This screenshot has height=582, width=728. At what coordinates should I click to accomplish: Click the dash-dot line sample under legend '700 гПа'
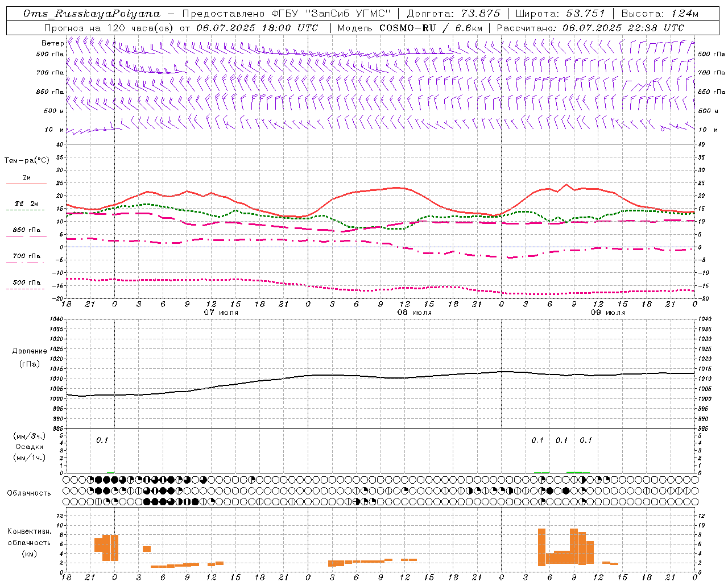click(26, 263)
